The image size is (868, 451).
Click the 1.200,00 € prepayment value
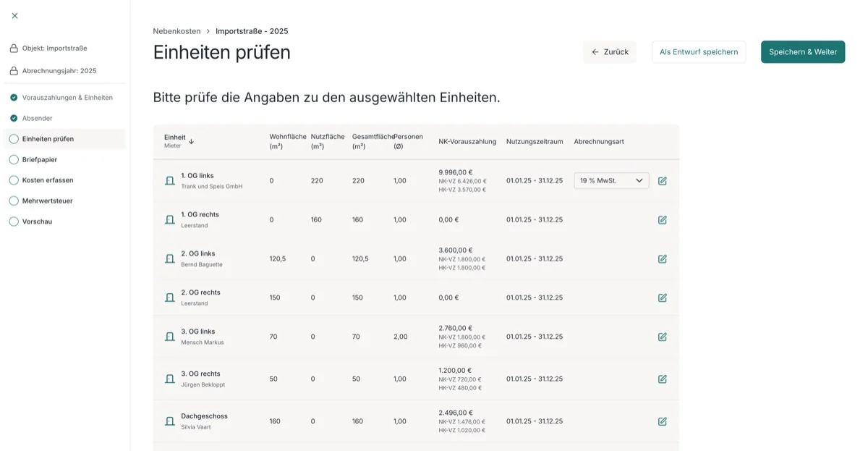coord(455,371)
